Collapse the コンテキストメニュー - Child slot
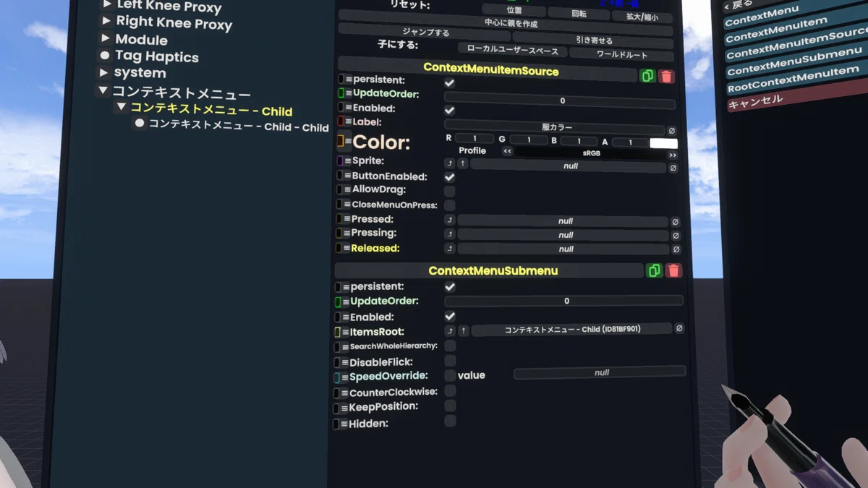Image resolution: width=868 pixels, height=488 pixels. 122,107
